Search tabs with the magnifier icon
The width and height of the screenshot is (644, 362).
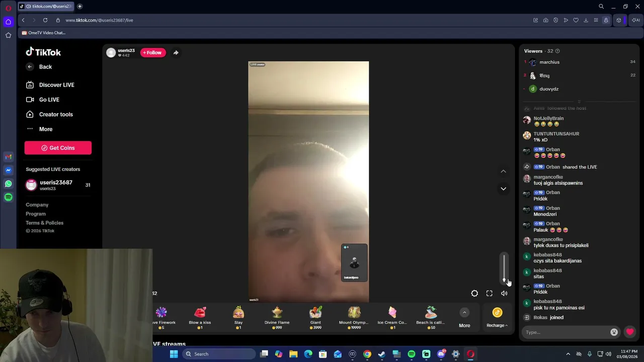click(x=601, y=7)
